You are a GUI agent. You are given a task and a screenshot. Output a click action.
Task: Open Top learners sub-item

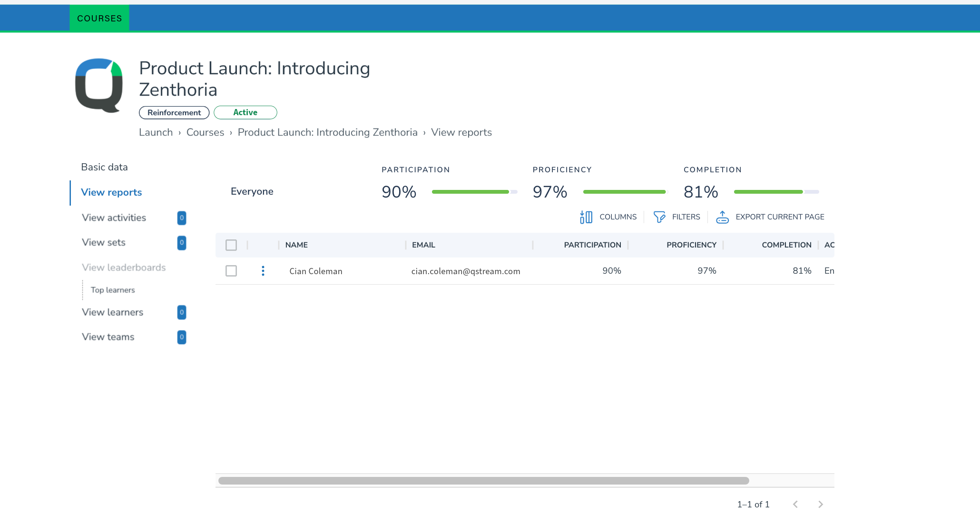(x=113, y=290)
